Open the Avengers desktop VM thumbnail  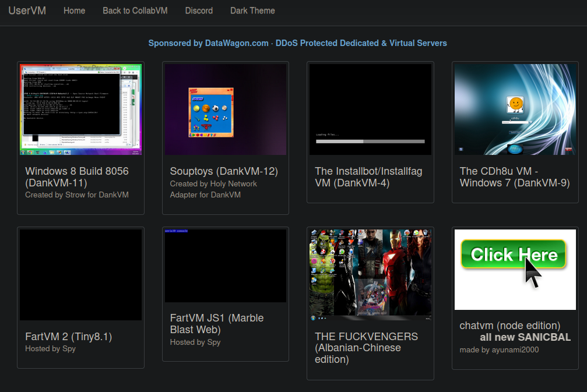(x=370, y=274)
